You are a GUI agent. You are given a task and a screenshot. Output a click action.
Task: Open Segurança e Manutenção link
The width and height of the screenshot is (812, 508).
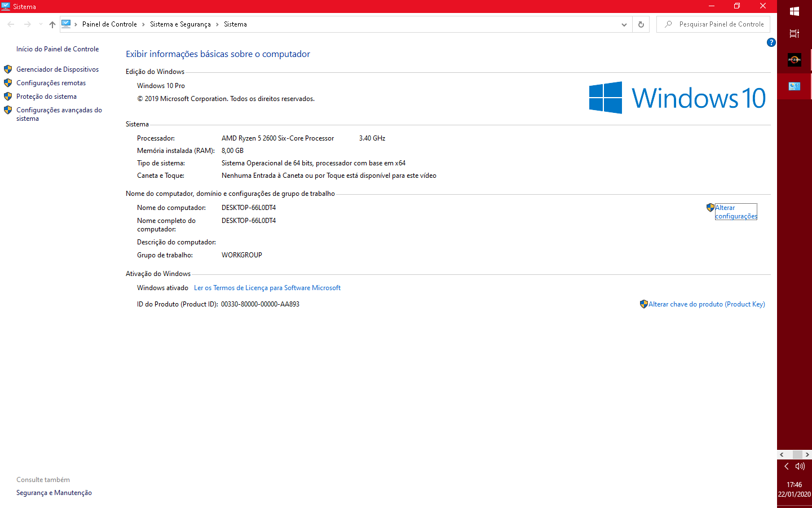click(x=54, y=493)
